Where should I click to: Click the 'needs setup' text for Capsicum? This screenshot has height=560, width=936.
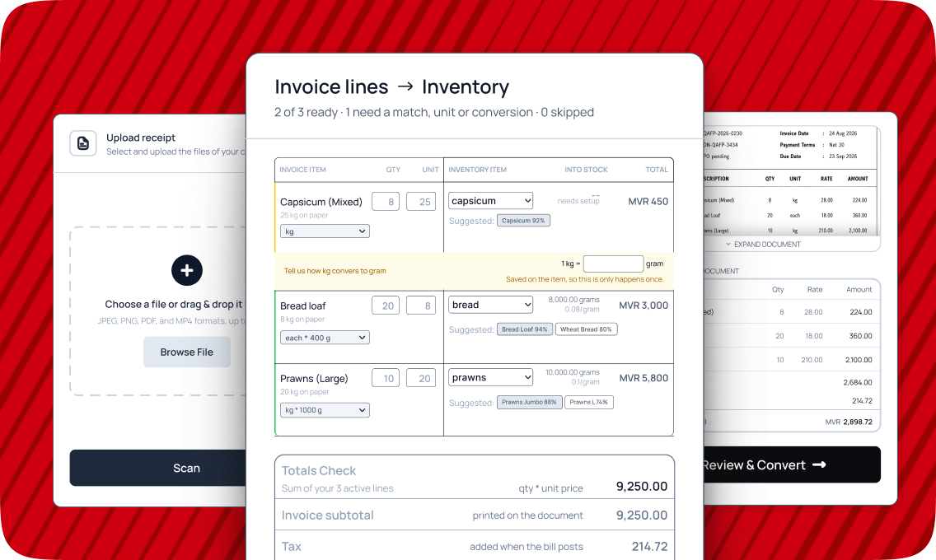click(578, 201)
